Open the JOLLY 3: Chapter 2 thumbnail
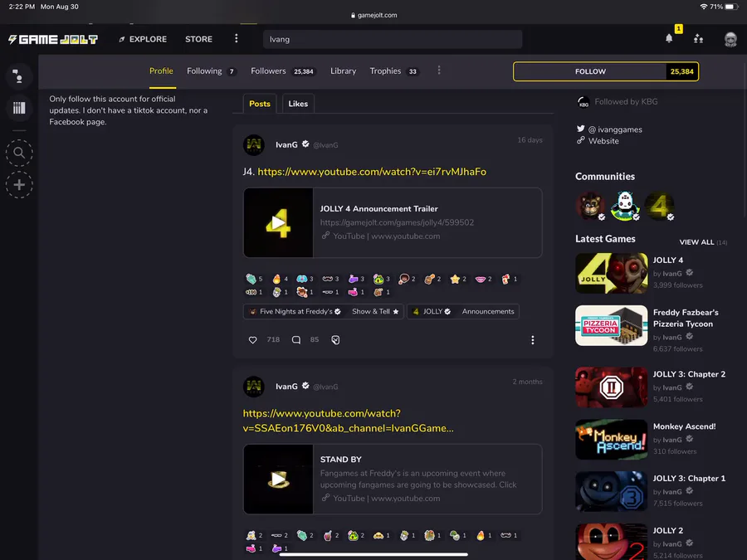 (x=611, y=387)
